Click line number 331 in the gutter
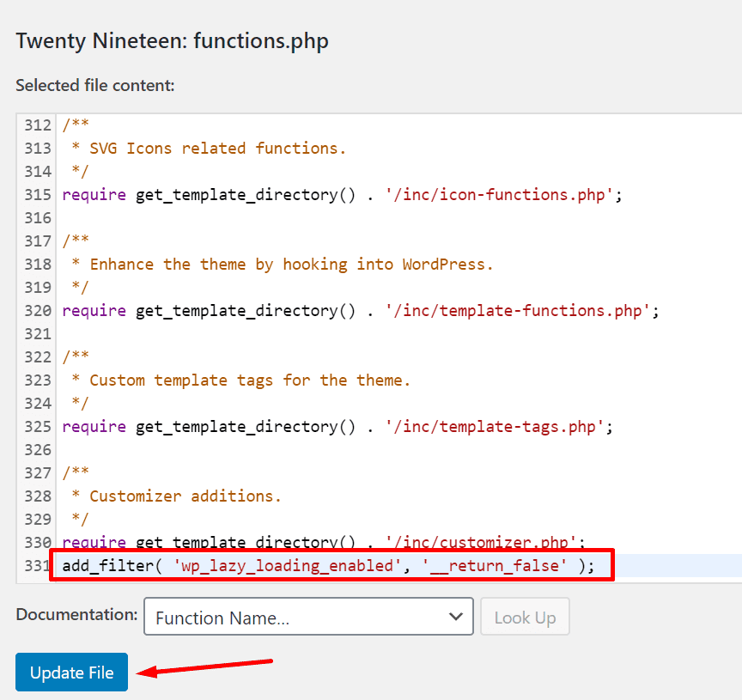 click(x=37, y=566)
